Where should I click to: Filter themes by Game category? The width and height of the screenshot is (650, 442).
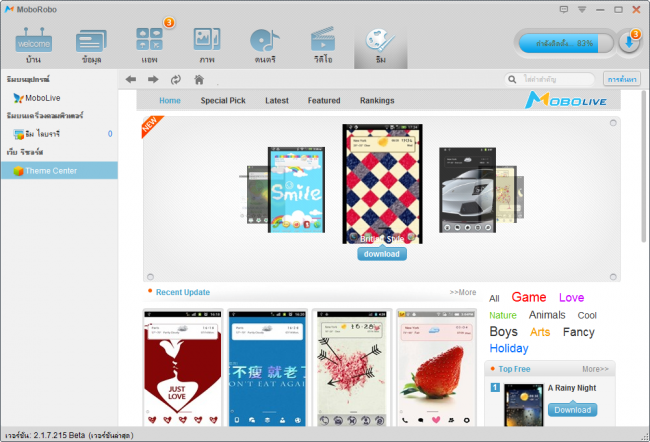529,297
